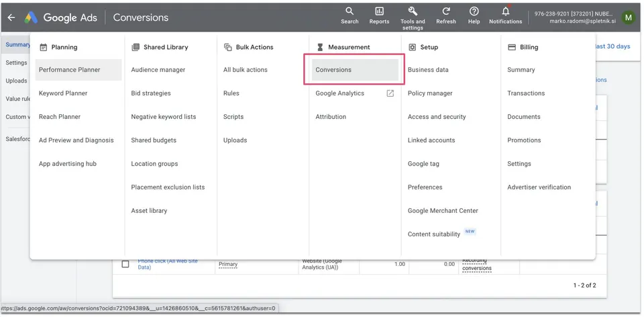The image size is (644, 317).
Task: Open Ad Preview and Diagnosis
Action: click(76, 140)
